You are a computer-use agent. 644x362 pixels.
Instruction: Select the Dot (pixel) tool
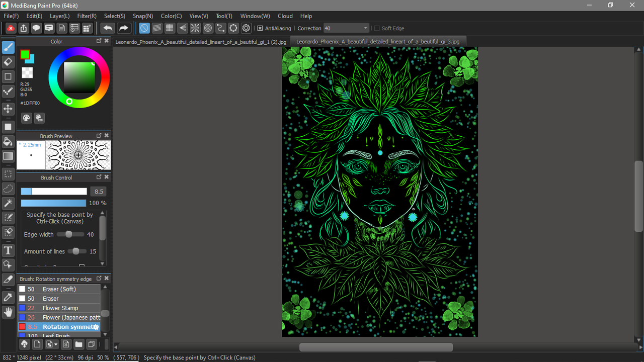8,92
